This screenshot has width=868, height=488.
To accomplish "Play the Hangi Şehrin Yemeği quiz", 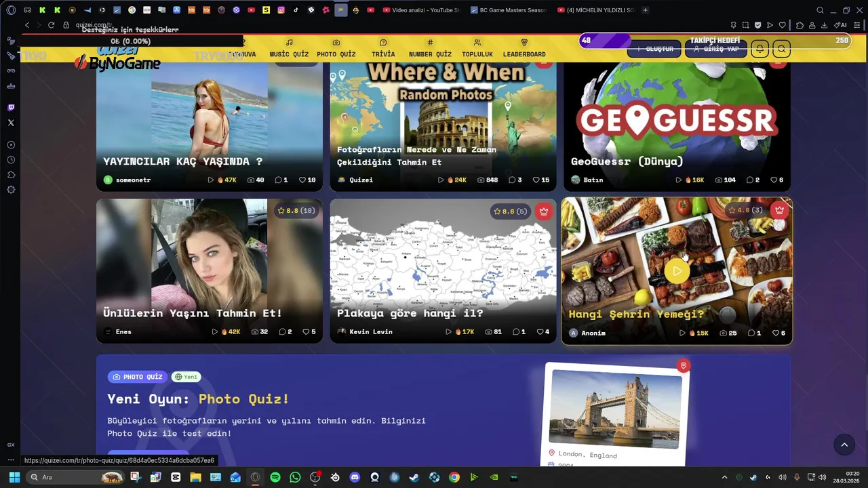I will (677, 271).
